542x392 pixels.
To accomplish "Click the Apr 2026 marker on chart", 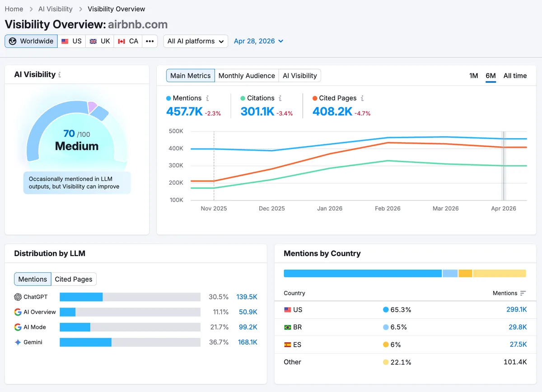I will (x=503, y=166).
